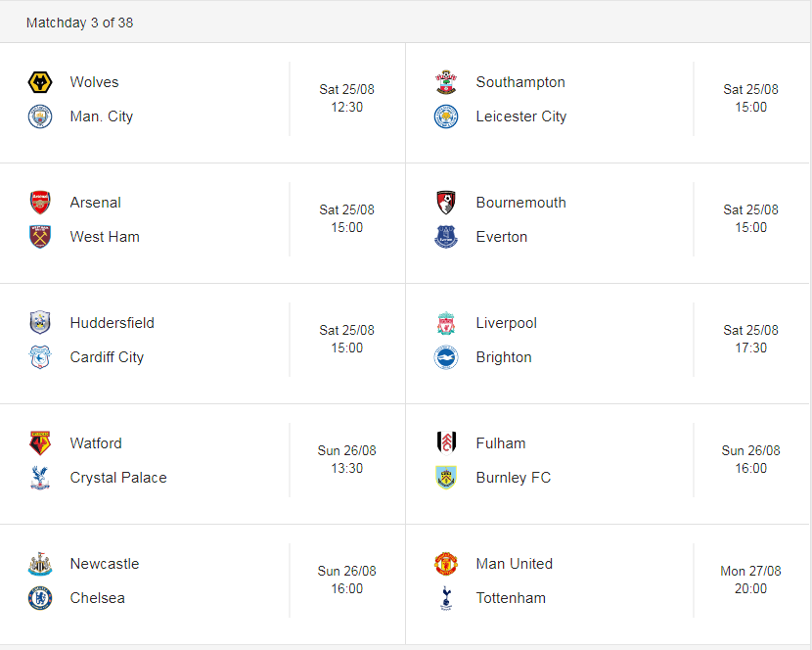This screenshot has height=650, width=812.
Task: Click the Fulham club badge
Action: (x=446, y=443)
